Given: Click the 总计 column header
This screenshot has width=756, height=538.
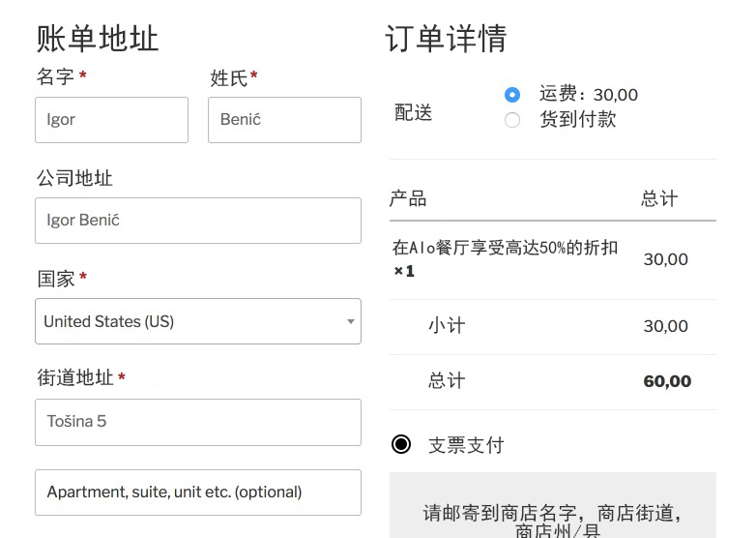Looking at the screenshot, I should tap(659, 198).
